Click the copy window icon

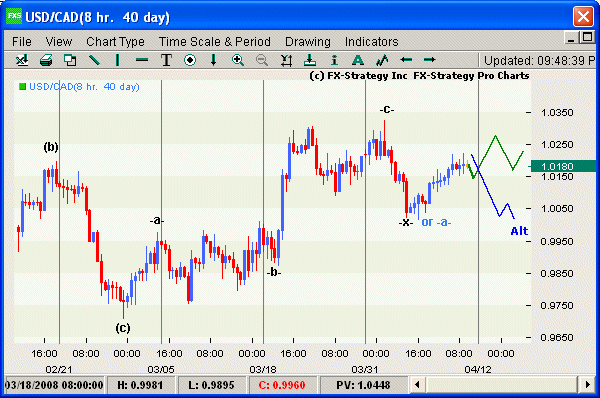click(70, 60)
